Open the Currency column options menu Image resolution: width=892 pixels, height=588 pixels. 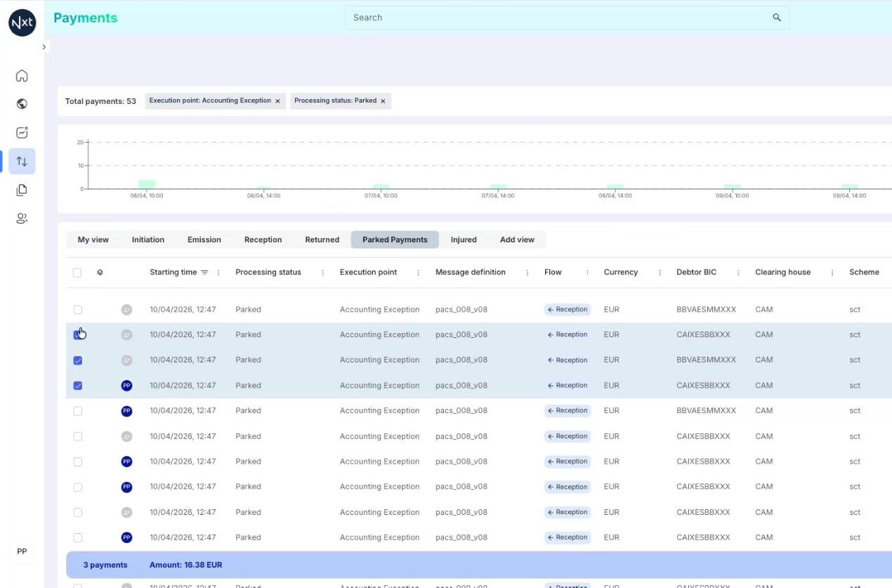pos(660,273)
